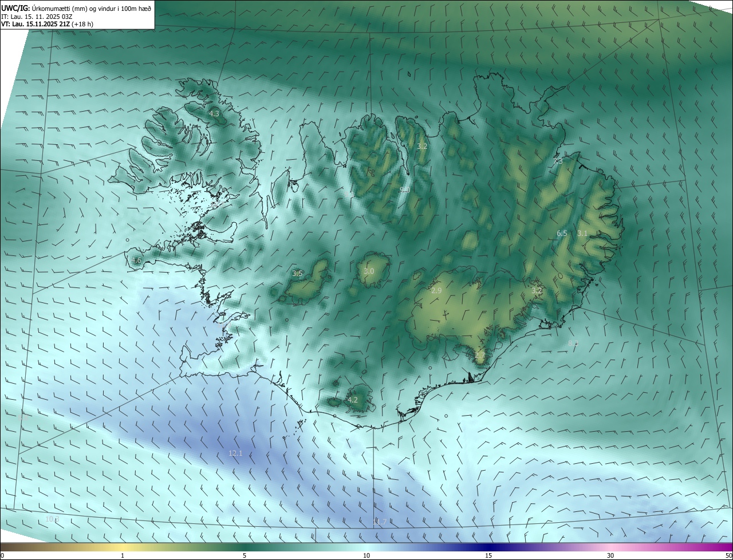The height and width of the screenshot is (560, 733).
Task: Click the map title "UWC/IG: Úrkomumætti (mm) og vindur"
Action: [77, 7]
